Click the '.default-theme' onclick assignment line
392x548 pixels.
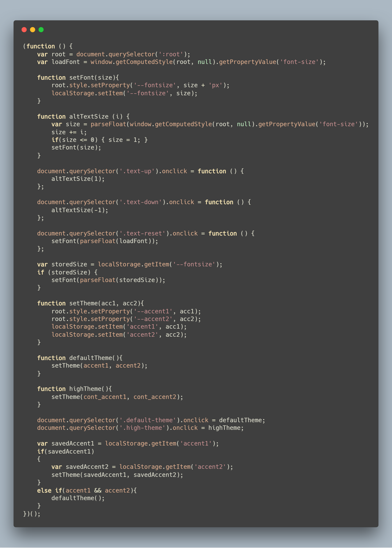[x=151, y=420]
